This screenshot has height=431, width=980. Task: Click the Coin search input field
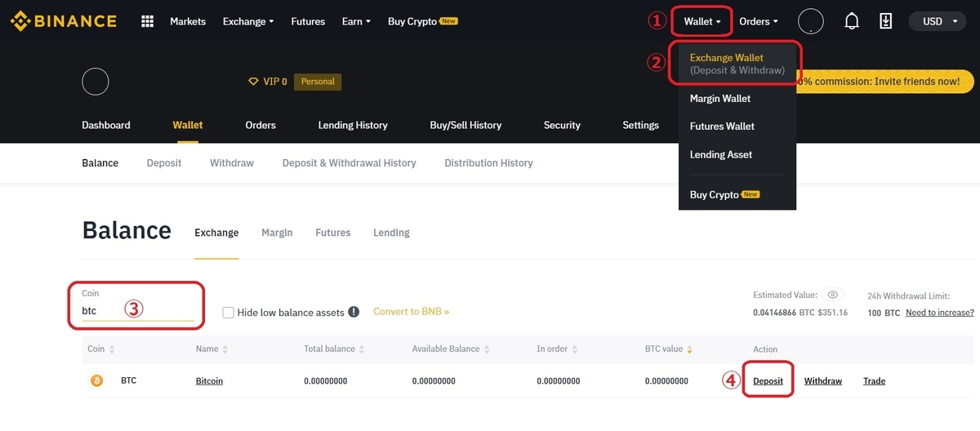(137, 310)
